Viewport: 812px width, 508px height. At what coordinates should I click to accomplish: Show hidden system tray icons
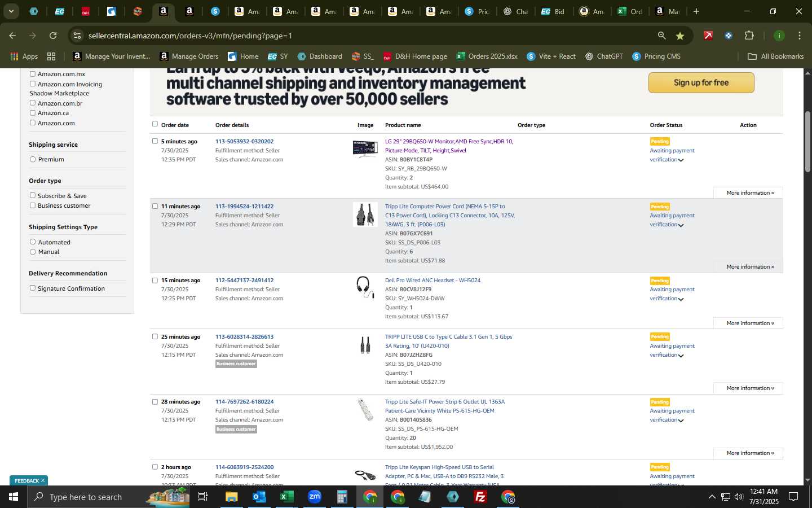[712, 497]
